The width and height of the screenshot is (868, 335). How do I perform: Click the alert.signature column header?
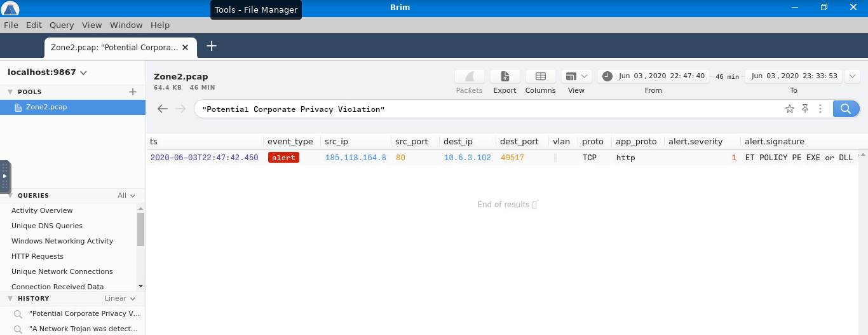[x=774, y=141]
